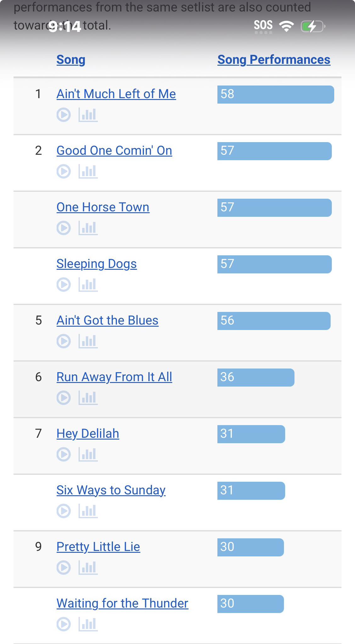Image resolution: width=355 pixels, height=644 pixels.
Task: Sort by Song Performances header
Action: 274,60
